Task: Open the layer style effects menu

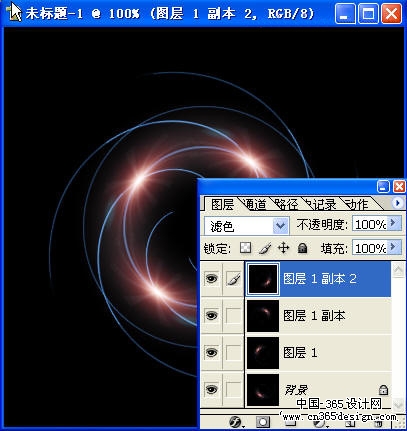Action: click(x=236, y=423)
